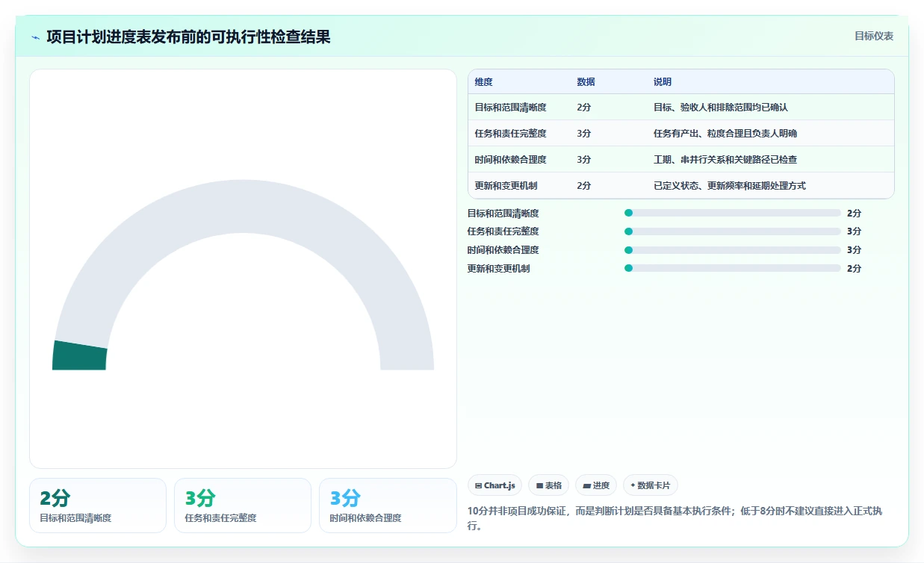The image size is (924, 563).
Task: Click the 更新和变更机制 progress bar
Action: point(732,268)
